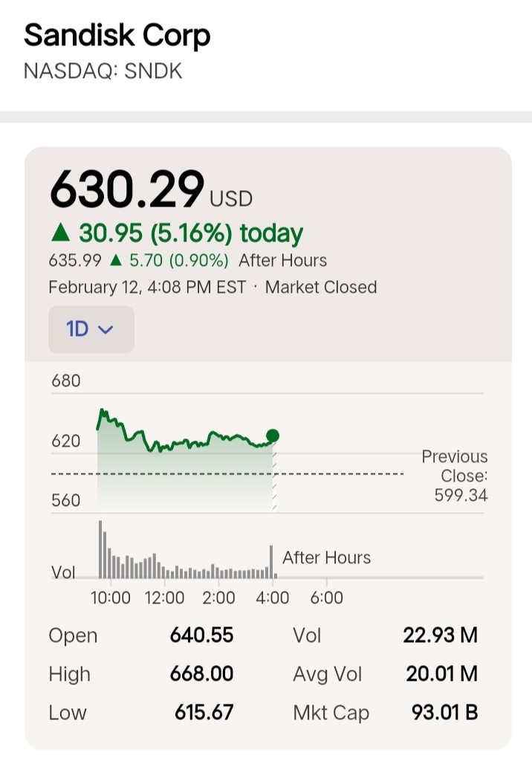
Task: Click the After Hours label in volume chart
Action: tap(326, 557)
